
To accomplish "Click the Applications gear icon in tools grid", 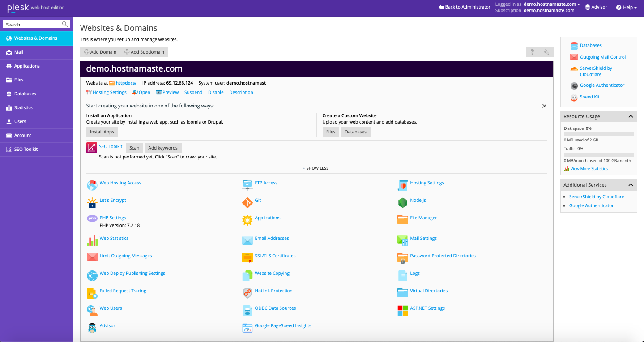I will pyautogui.click(x=247, y=220).
